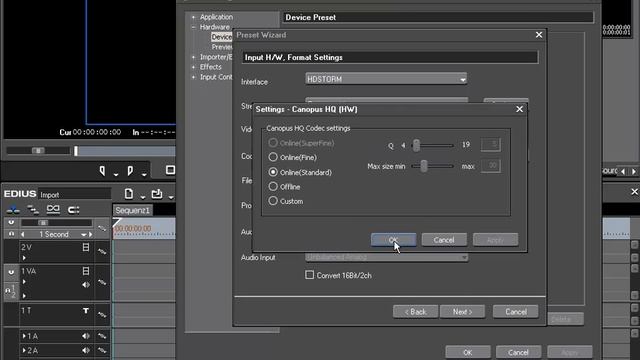Select the Offline radio button
This screenshot has width=640, height=360.
(x=273, y=187)
